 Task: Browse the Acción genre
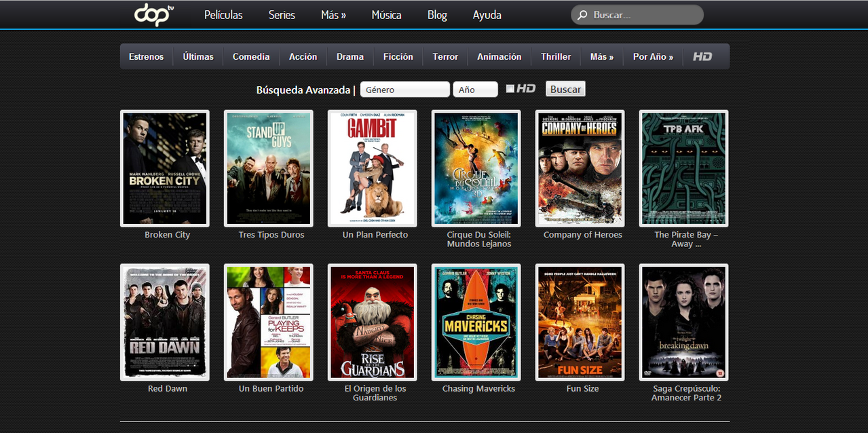(x=303, y=57)
